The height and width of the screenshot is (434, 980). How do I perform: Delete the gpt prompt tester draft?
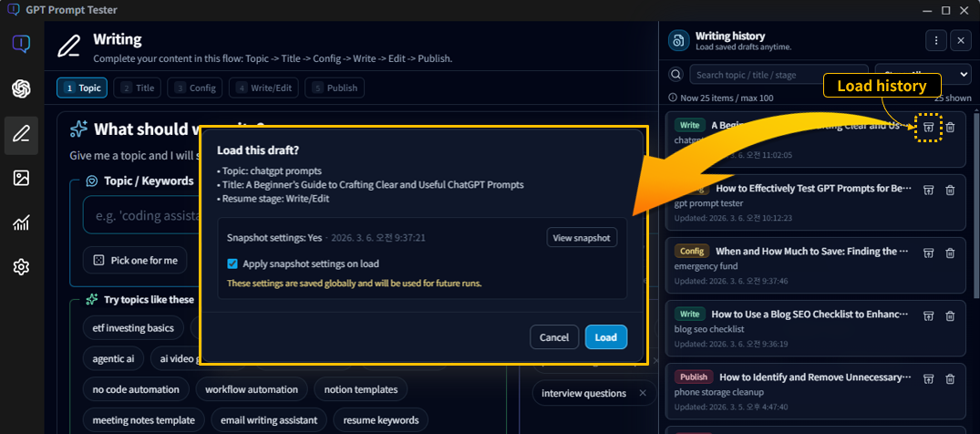(x=950, y=190)
